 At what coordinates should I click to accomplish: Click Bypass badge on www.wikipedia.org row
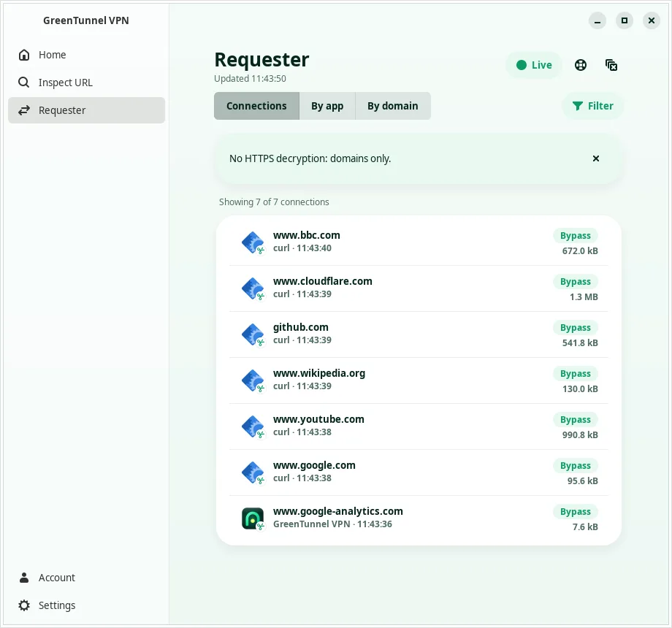pyautogui.click(x=575, y=374)
